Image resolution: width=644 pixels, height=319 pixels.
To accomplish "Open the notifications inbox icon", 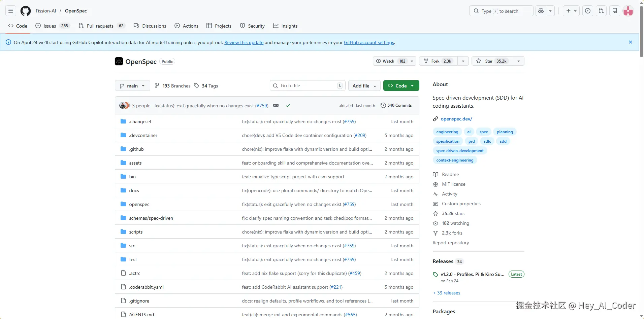I will click(x=615, y=11).
